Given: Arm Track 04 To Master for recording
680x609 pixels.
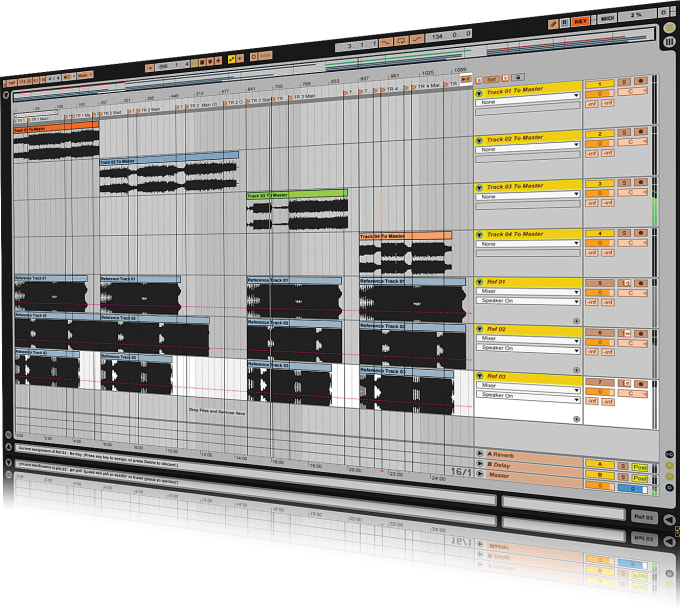Looking at the screenshot, I should pyautogui.click(x=641, y=233).
